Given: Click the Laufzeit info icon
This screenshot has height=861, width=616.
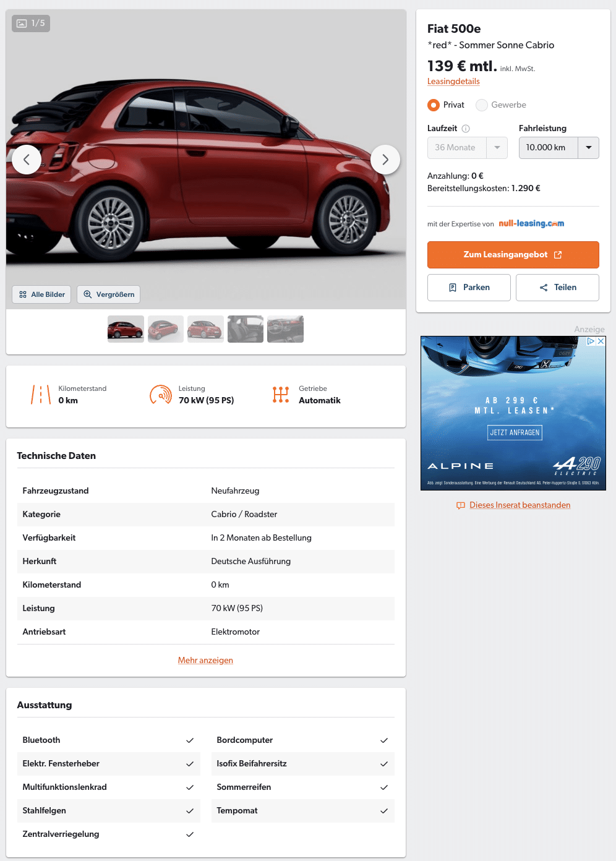Looking at the screenshot, I should pos(466,129).
